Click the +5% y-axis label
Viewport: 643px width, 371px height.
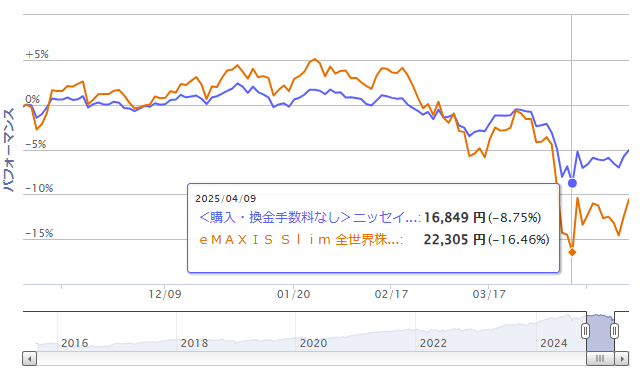[37, 55]
